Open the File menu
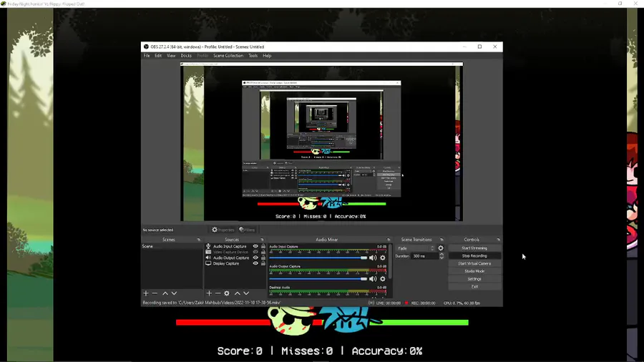 click(x=147, y=56)
